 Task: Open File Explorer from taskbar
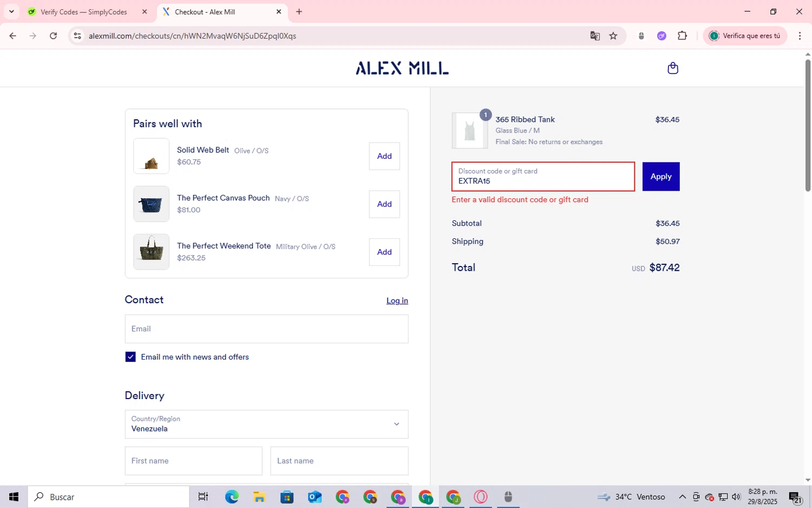click(x=259, y=497)
